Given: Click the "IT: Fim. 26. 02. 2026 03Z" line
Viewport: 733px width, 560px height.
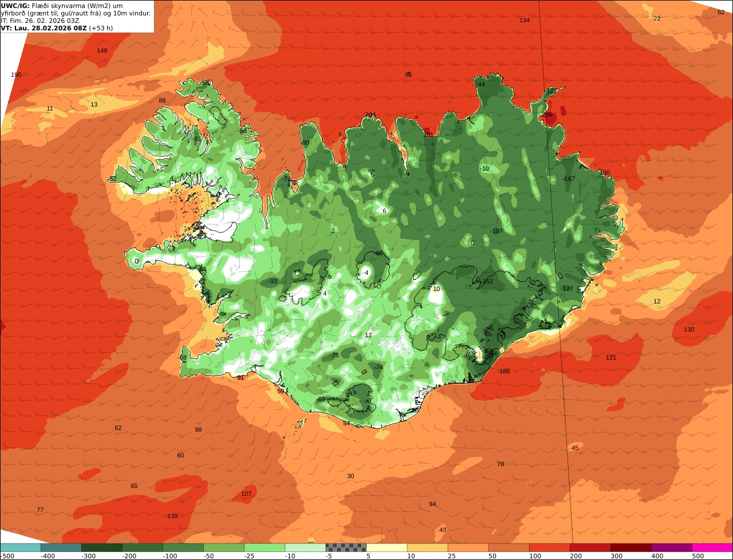Looking at the screenshot, I should [40, 21].
